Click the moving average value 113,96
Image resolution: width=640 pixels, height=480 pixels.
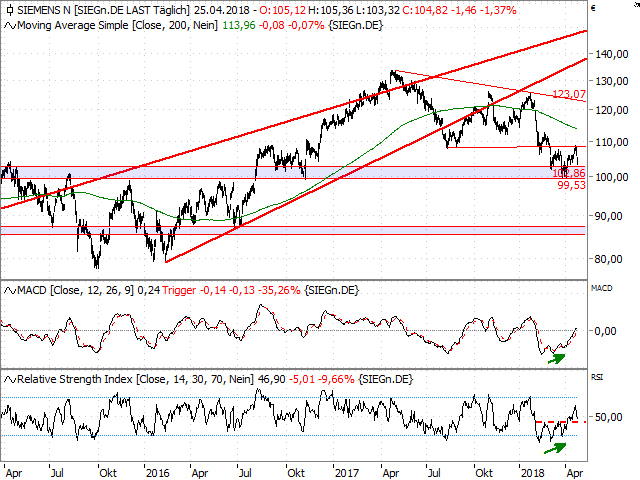point(239,26)
